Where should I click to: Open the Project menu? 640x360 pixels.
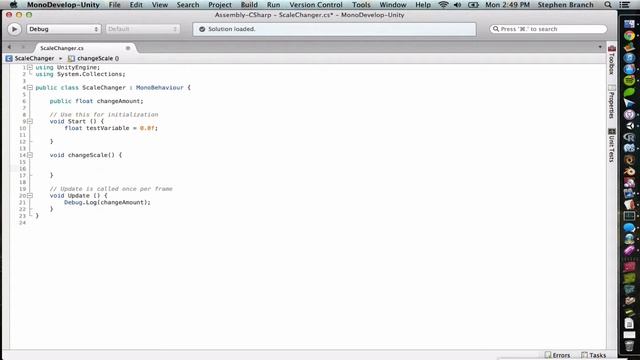point(220,5)
